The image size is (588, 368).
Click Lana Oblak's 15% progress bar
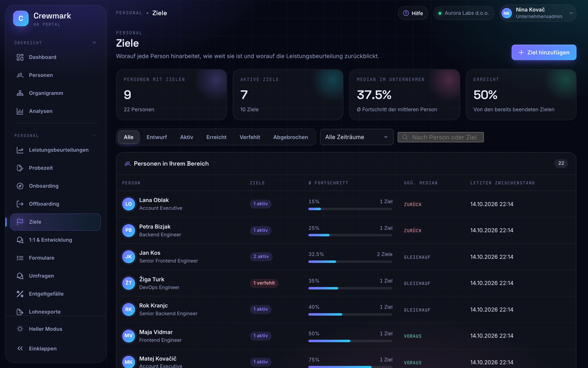pos(350,209)
